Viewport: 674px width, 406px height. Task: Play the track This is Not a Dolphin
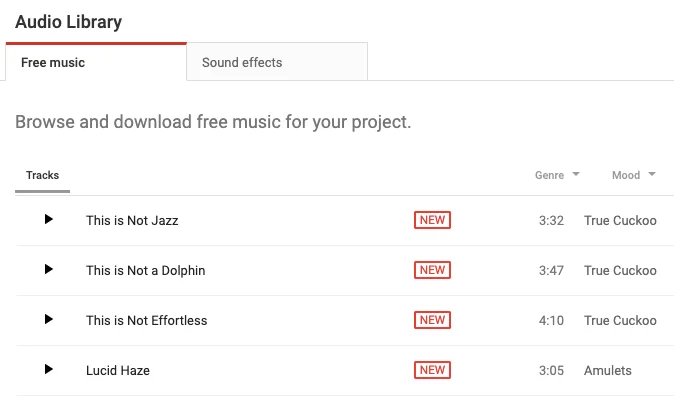48,269
